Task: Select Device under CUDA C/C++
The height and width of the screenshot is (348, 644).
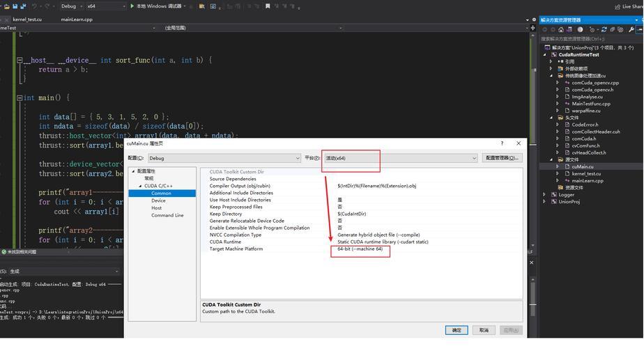Action: click(158, 200)
